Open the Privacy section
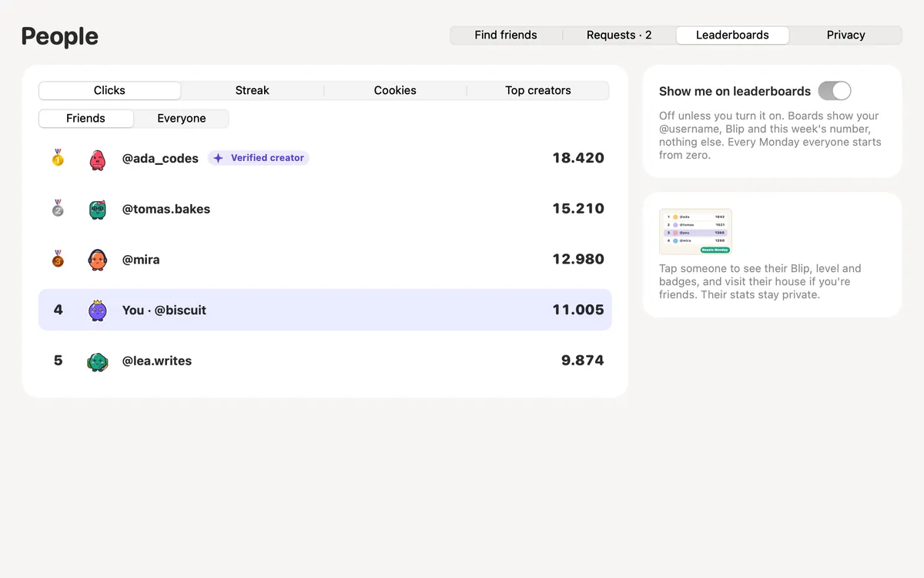Screen dimensions: 924x578 [845, 35]
